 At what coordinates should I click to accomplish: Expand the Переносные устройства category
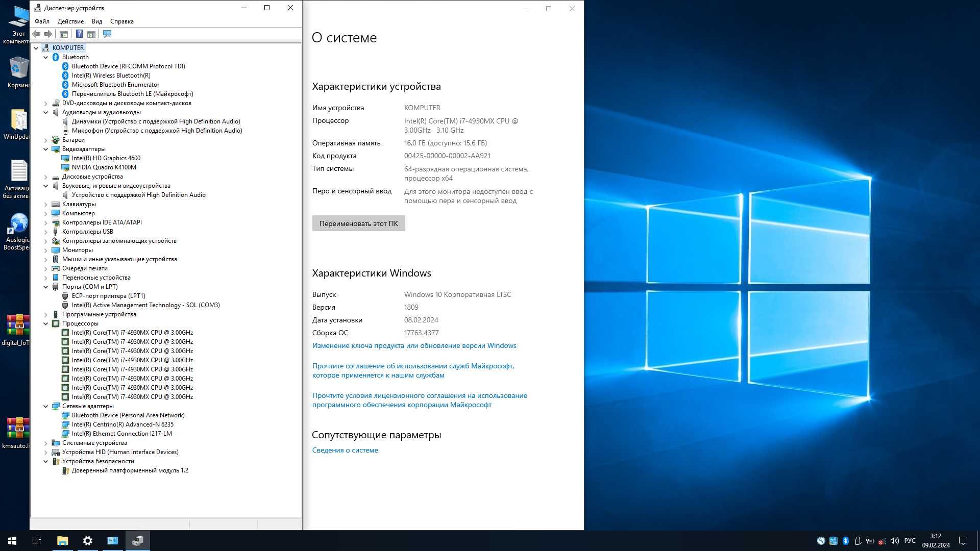pos(46,278)
